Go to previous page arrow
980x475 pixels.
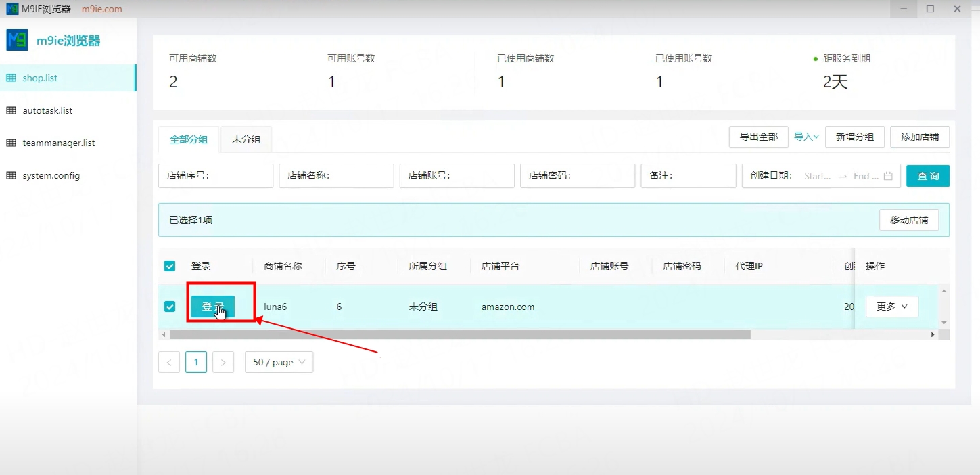(x=169, y=362)
